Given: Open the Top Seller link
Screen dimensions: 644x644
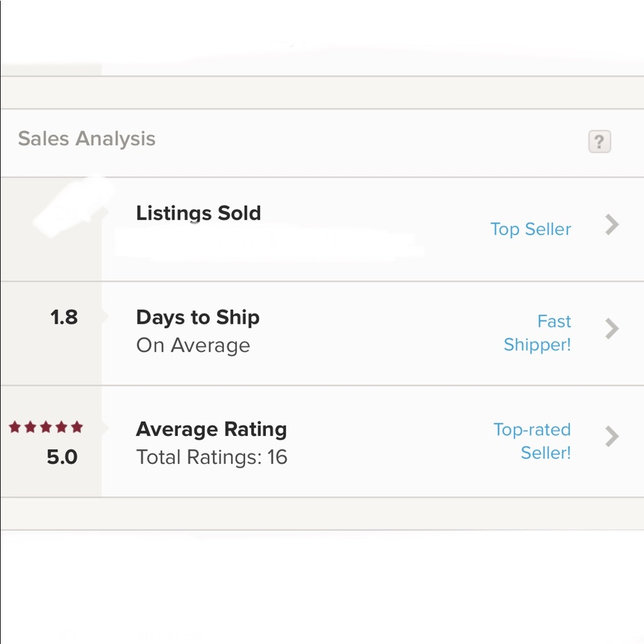Looking at the screenshot, I should click(x=531, y=229).
